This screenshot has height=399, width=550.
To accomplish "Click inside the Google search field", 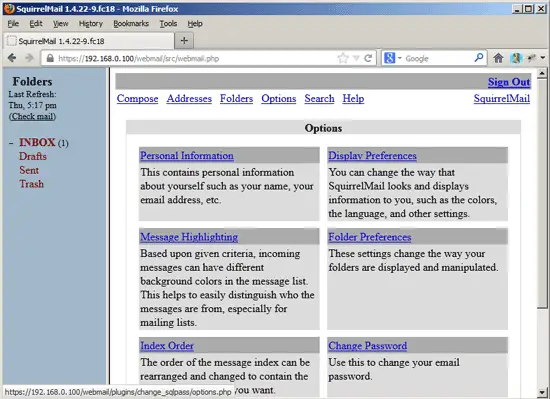I will click(438, 58).
